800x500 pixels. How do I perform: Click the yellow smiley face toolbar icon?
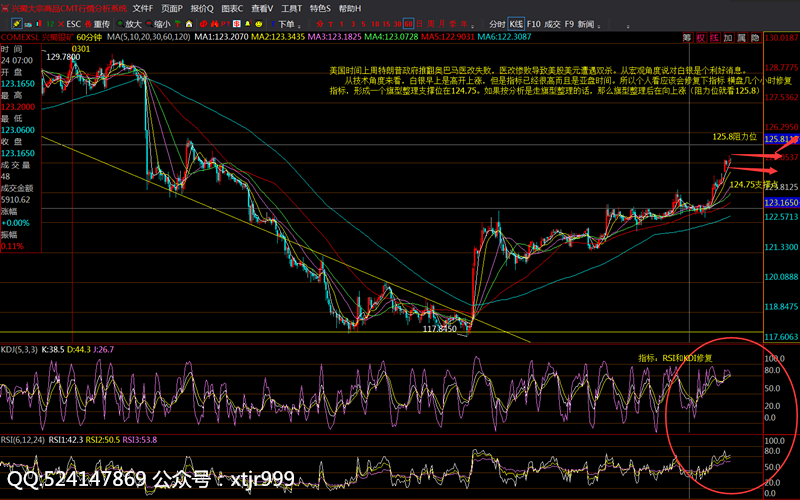pos(262,23)
